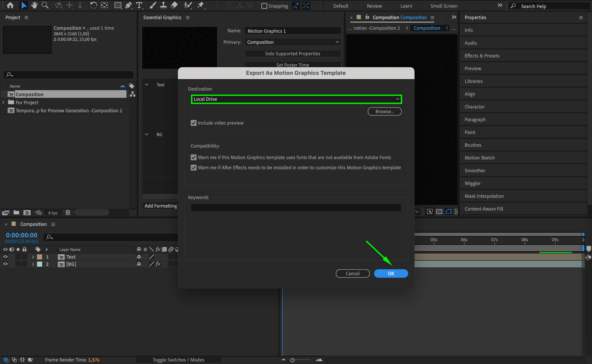
Task: Toggle Adobe Fonts warning checkbox
Action: (x=194, y=157)
